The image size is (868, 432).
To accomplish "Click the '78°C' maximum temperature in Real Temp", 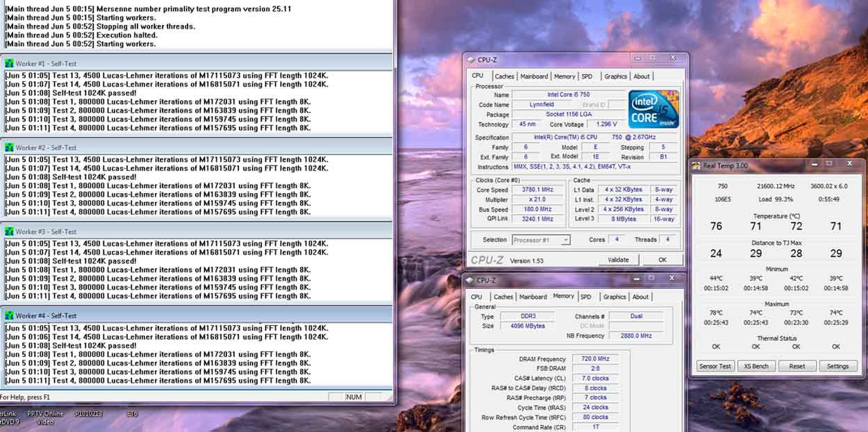I will [716, 313].
